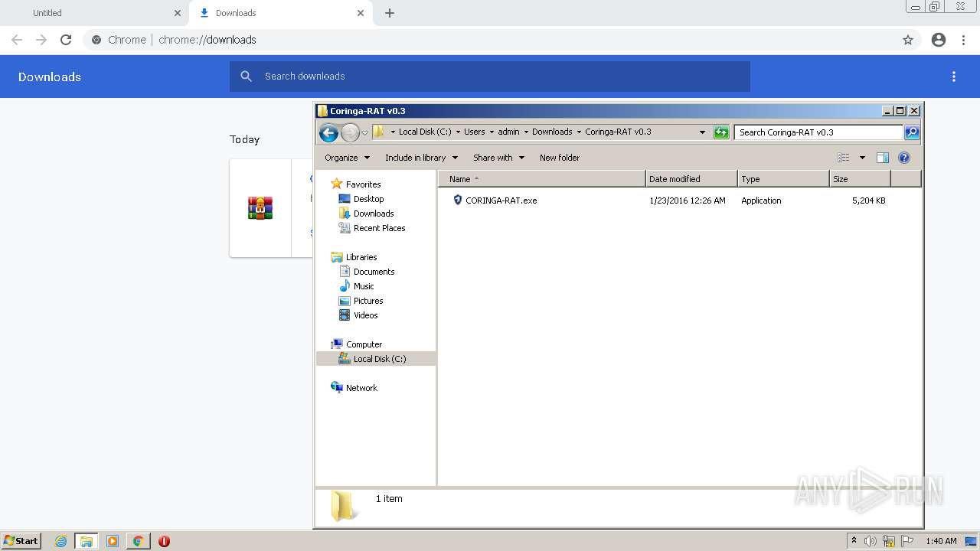Click the Search Coringa-RAT v0.3 field
Viewport: 980px width, 551px height.
pyautogui.click(x=818, y=132)
